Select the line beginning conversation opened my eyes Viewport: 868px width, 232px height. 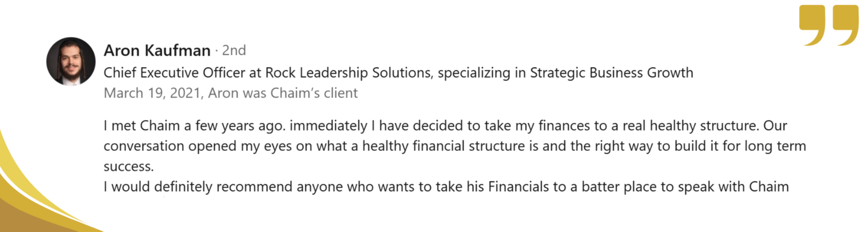455,146
